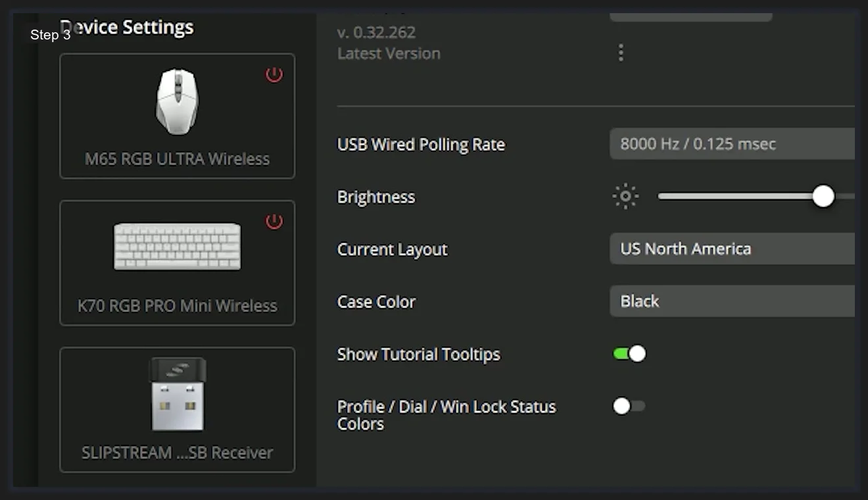This screenshot has width=868, height=500.
Task: Turn off the Show Tutorial Tooltips switch
Action: tap(629, 353)
